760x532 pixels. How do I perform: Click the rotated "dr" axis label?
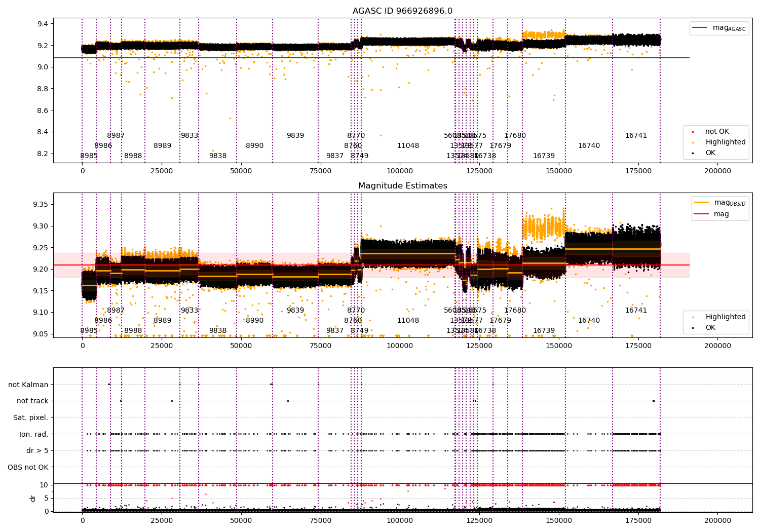pos(33,498)
